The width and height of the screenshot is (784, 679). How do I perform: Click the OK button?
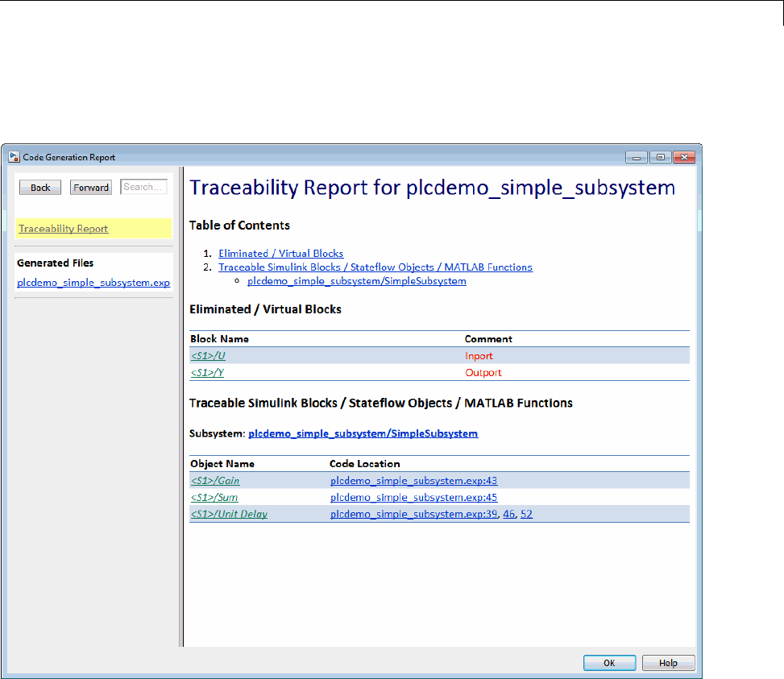coord(609,663)
